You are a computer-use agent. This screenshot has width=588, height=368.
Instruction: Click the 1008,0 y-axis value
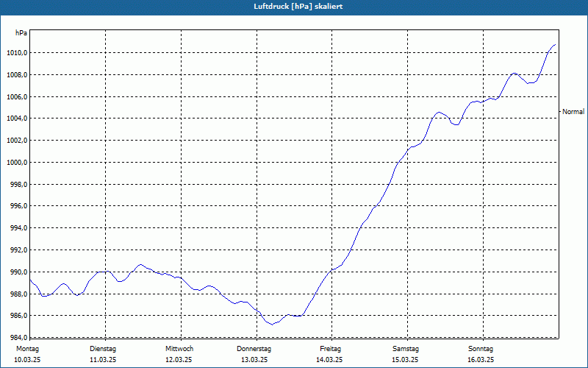(x=17, y=75)
